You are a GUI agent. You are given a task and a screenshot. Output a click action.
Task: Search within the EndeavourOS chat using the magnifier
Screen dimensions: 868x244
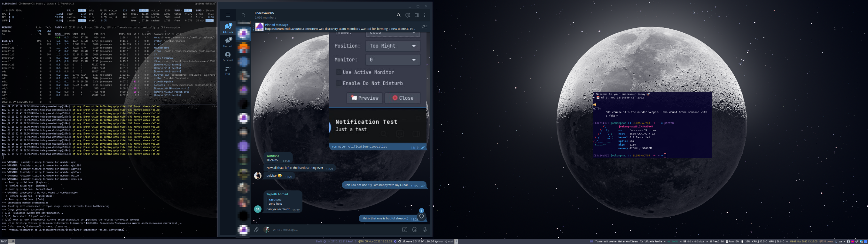(399, 15)
